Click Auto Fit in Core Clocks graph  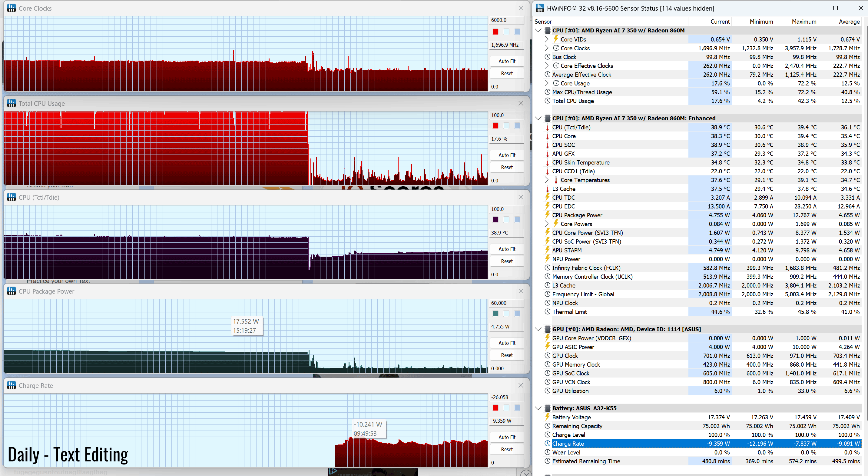coord(507,61)
